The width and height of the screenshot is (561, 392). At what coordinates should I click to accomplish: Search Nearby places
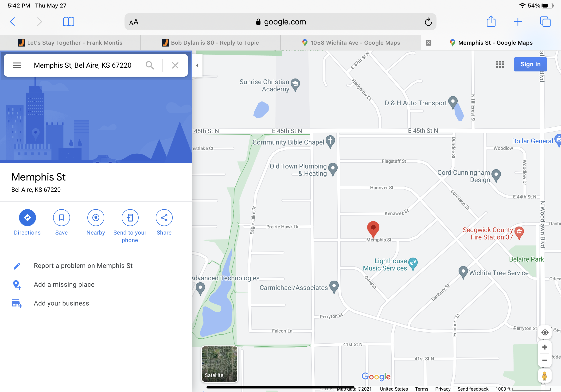pos(96,222)
